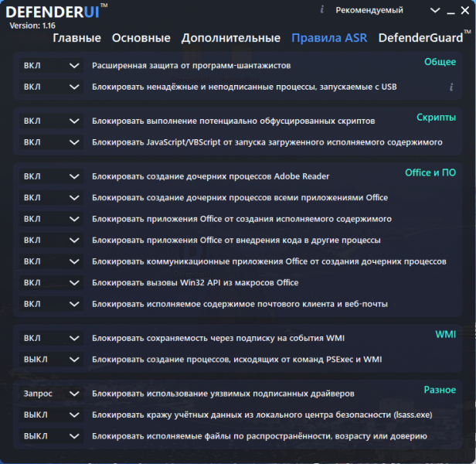The image size is (476, 464).
Task: Click the info icon next to Рекомендуемый
Action: pyautogui.click(x=322, y=10)
